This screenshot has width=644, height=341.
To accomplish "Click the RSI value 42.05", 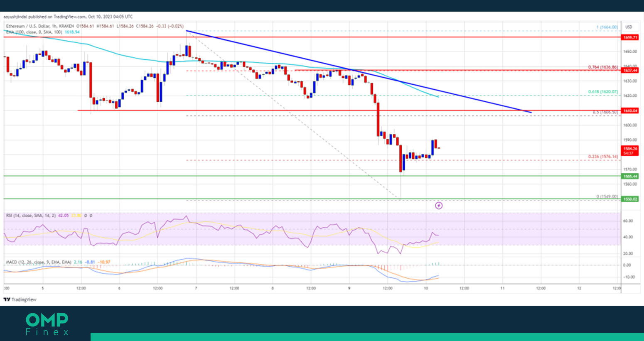I will (63, 216).
